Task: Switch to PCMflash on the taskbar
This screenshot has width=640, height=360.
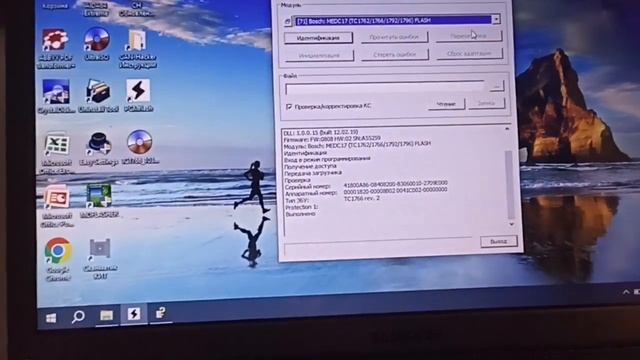Action: point(134,314)
